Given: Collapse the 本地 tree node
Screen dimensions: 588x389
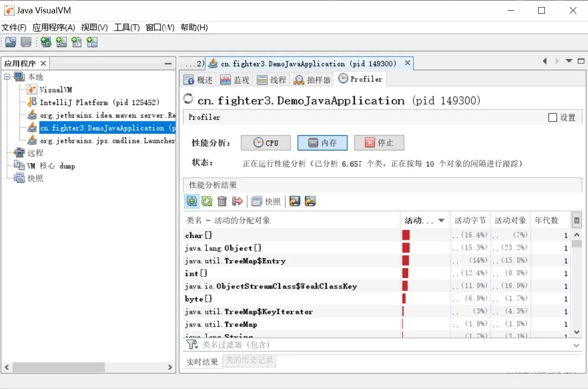Looking at the screenshot, I should click(7, 77).
